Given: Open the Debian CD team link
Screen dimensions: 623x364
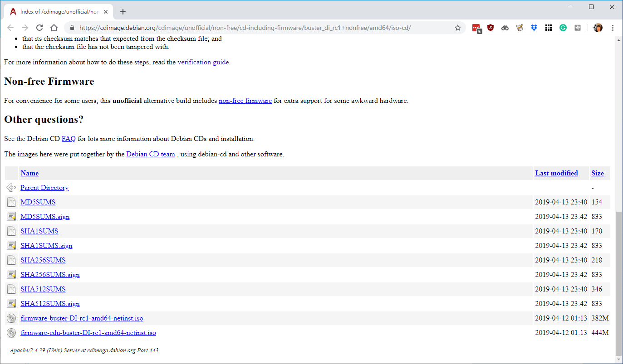Looking at the screenshot, I should coord(151,154).
